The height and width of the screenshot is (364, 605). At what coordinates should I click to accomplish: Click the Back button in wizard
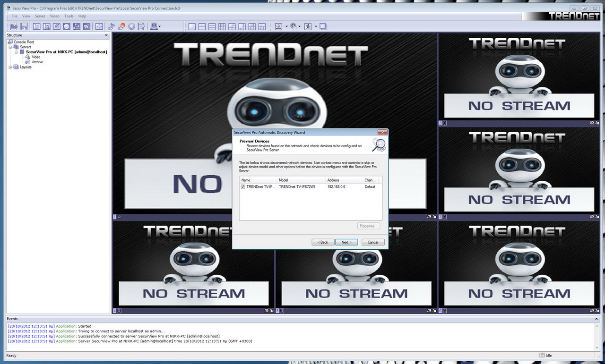coord(323,242)
